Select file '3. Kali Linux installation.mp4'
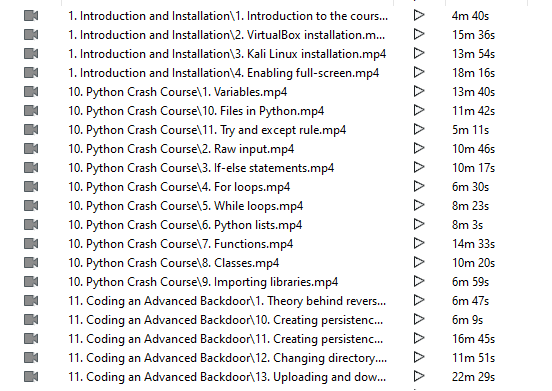 [x=227, y=54]
